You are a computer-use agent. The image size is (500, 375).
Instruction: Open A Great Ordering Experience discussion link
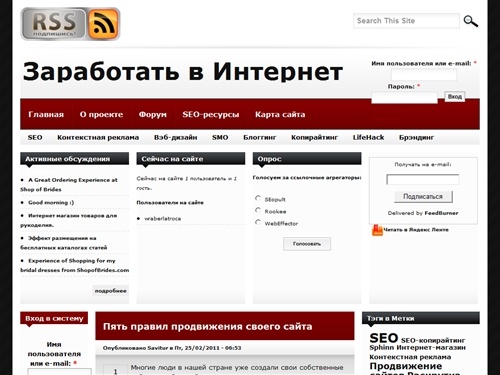point(69,185)
